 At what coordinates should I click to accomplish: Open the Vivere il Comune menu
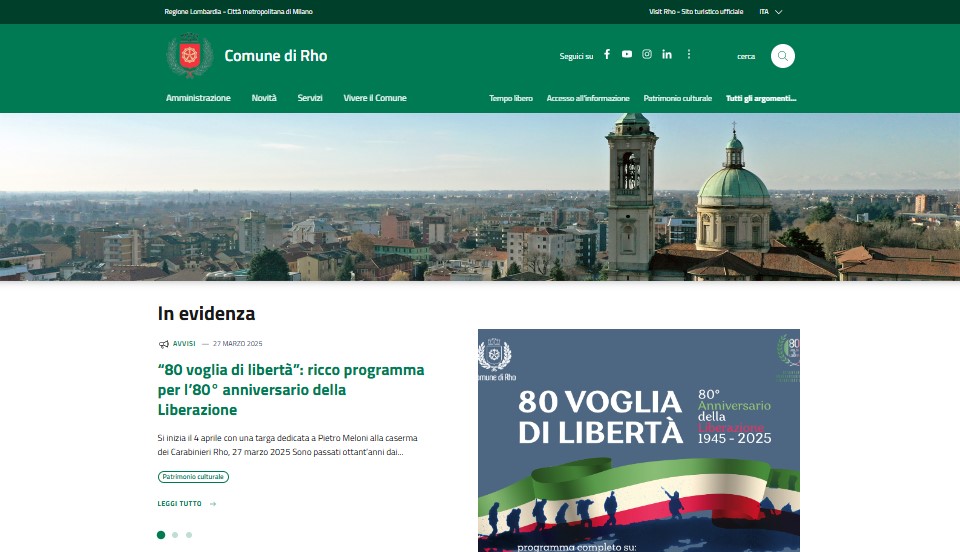point(375,98)
